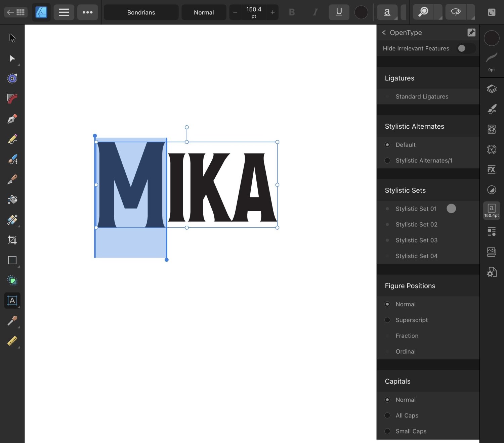Open the hamburger main menu
The height and width of the screenshot is (443, 504).
64,12
